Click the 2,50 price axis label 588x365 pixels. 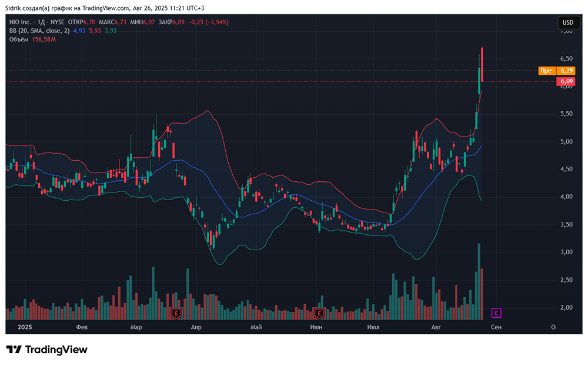(x=566, y=280)
